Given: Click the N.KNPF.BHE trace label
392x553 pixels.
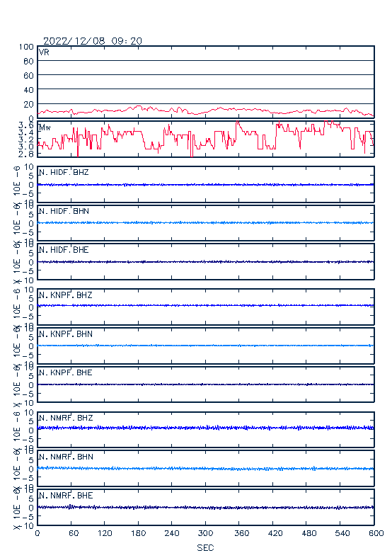Looking at the screenshot, I should pos(66,372).
